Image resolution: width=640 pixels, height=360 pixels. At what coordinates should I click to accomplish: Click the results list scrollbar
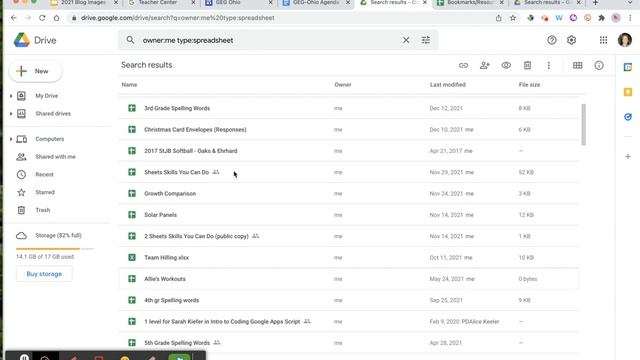coord(583,124)
